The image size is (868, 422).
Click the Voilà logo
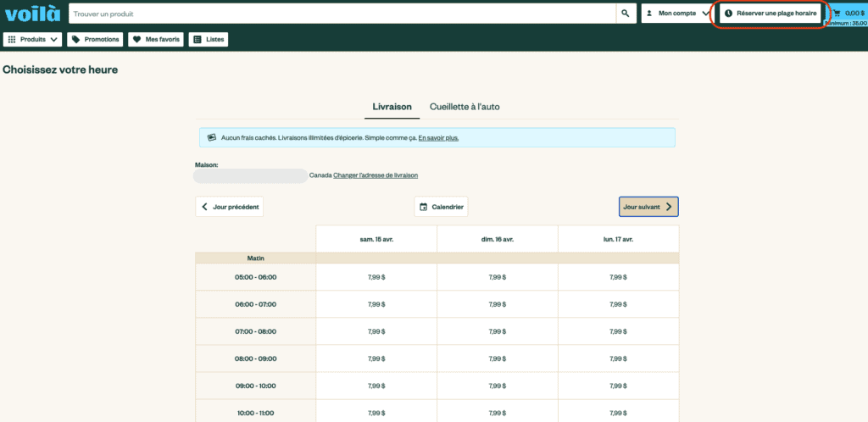point(31,14)
